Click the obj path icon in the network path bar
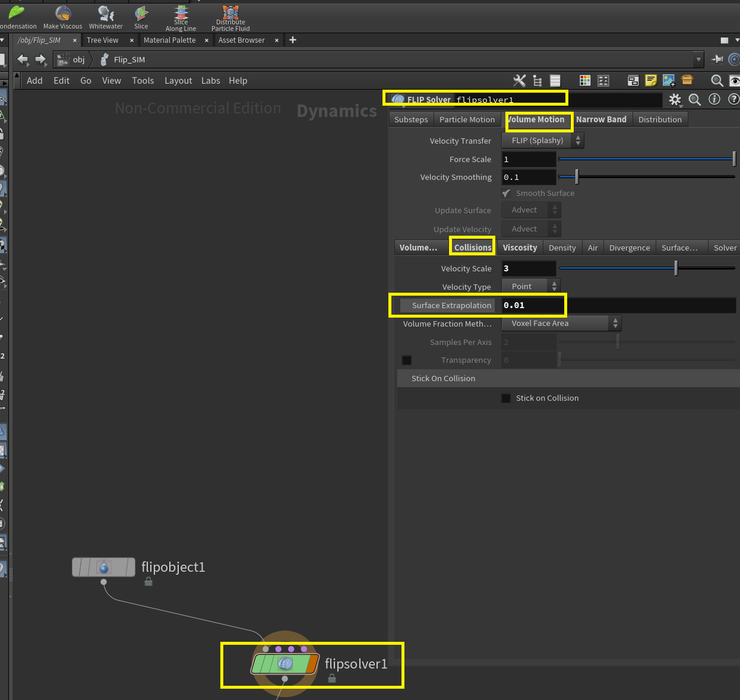The width and height of the screenshot is (740, 700). point(63,59)
